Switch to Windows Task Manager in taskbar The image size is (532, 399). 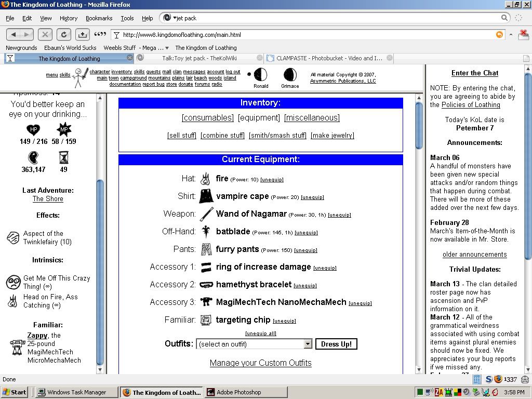(77, 392)
